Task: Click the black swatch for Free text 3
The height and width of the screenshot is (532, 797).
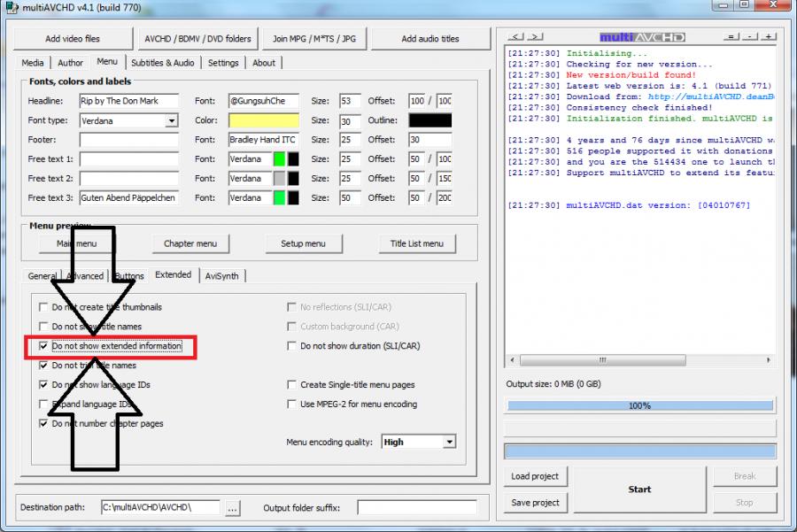Action: (293, 197)
